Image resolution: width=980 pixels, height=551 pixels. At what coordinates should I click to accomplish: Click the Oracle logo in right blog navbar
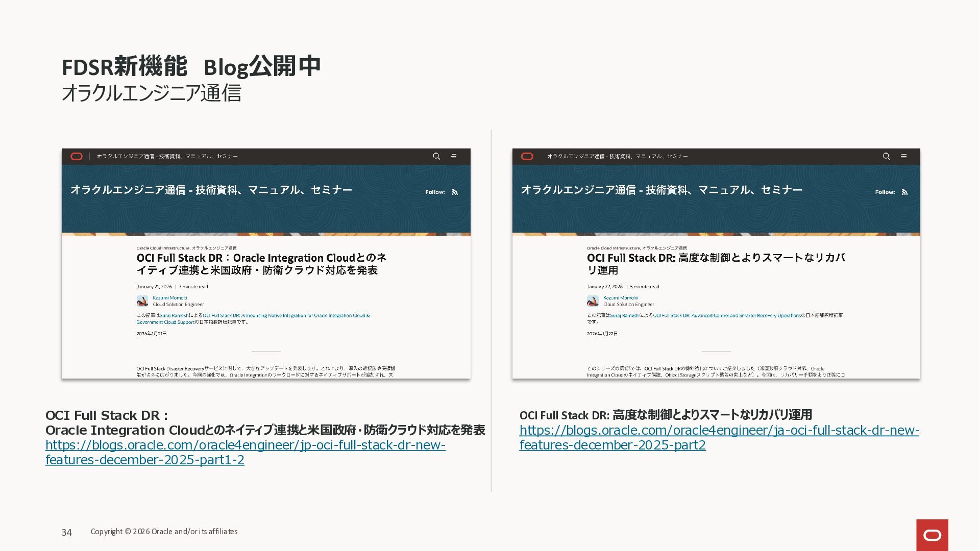tap(527, 157)
